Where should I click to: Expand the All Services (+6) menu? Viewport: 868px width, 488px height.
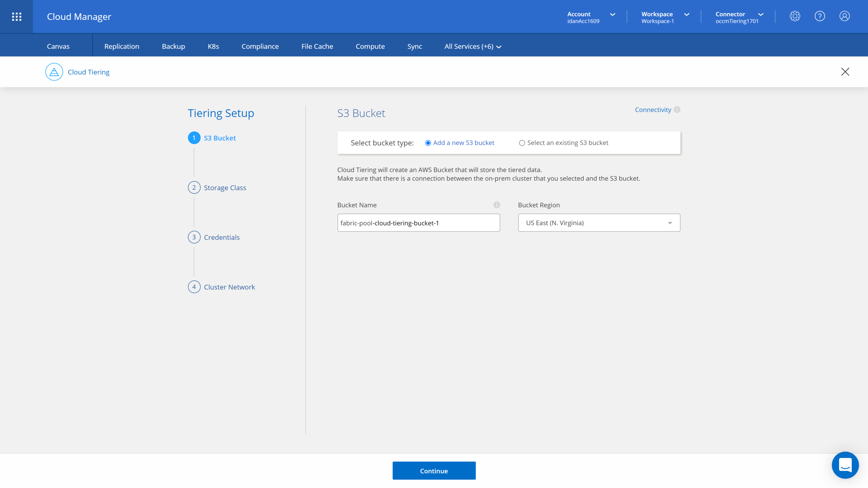(x=473, y=46)
